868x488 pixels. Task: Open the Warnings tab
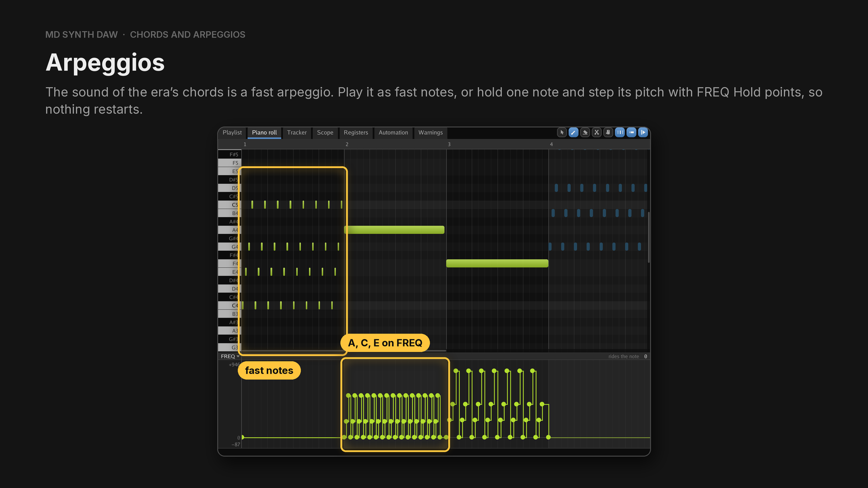pos(430,132)
